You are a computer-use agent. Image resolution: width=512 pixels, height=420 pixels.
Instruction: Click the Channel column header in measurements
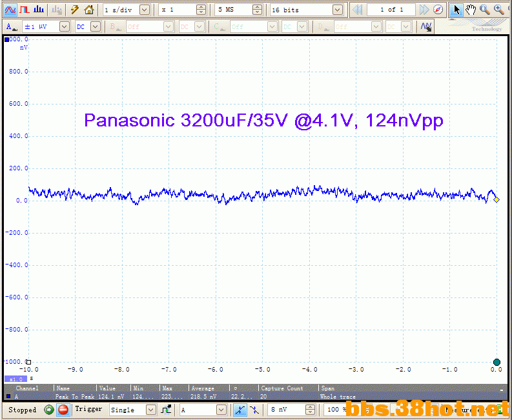point(27,388)
